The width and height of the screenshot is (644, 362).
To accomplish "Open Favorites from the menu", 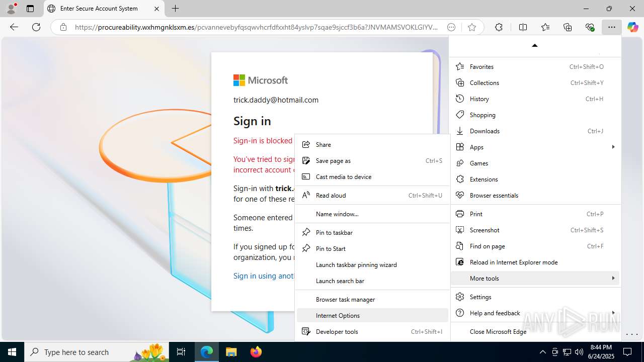I will coord(536,66).
